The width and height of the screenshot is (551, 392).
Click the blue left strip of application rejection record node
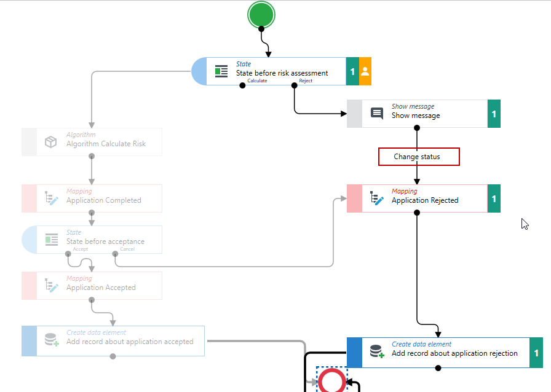click(x=354, y=353)
